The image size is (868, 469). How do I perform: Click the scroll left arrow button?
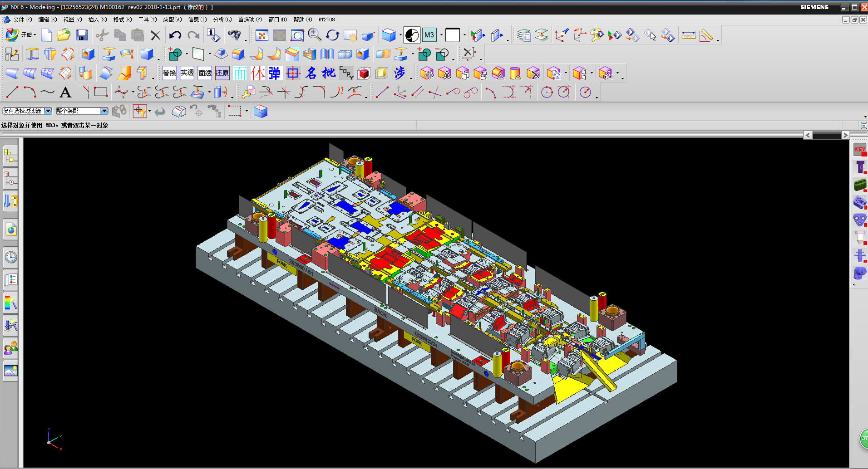tap(808, 135)
